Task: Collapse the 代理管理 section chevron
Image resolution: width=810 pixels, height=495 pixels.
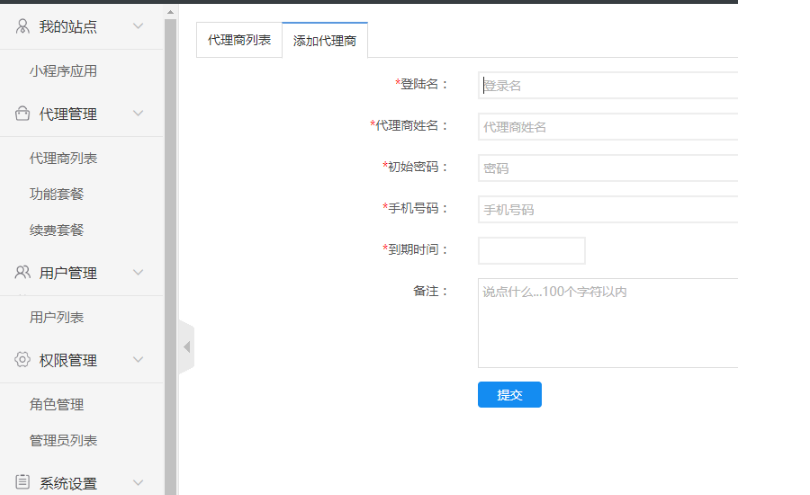Action: click(x=138, y=114)
